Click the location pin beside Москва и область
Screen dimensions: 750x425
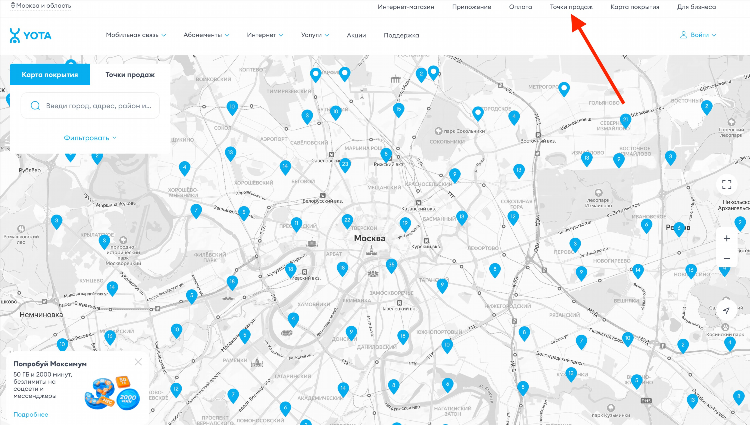(13, 6)
